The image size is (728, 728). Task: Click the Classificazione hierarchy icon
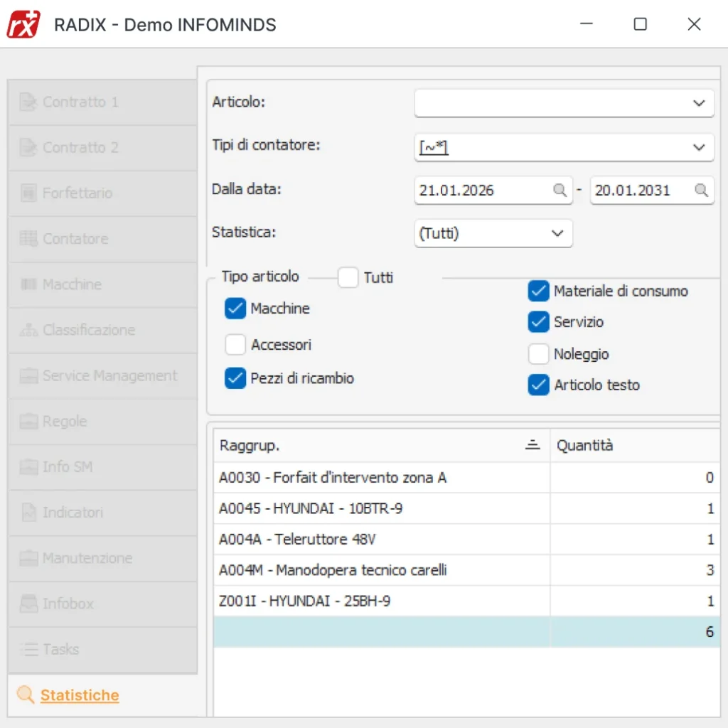point(28,330)
